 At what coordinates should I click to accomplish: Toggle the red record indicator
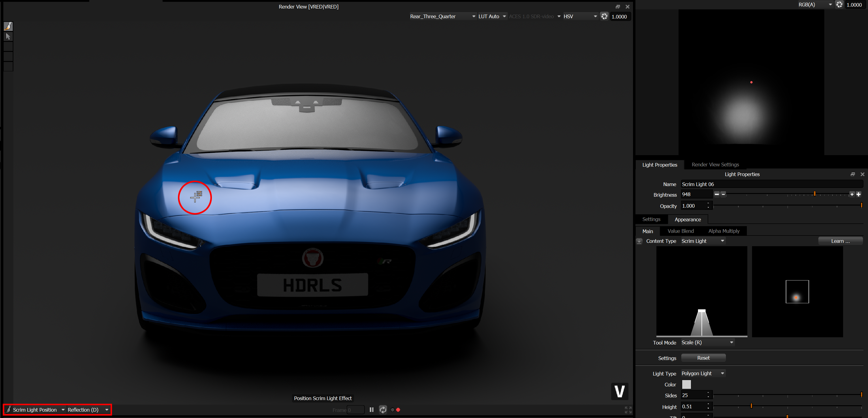(x=398, y=410)
